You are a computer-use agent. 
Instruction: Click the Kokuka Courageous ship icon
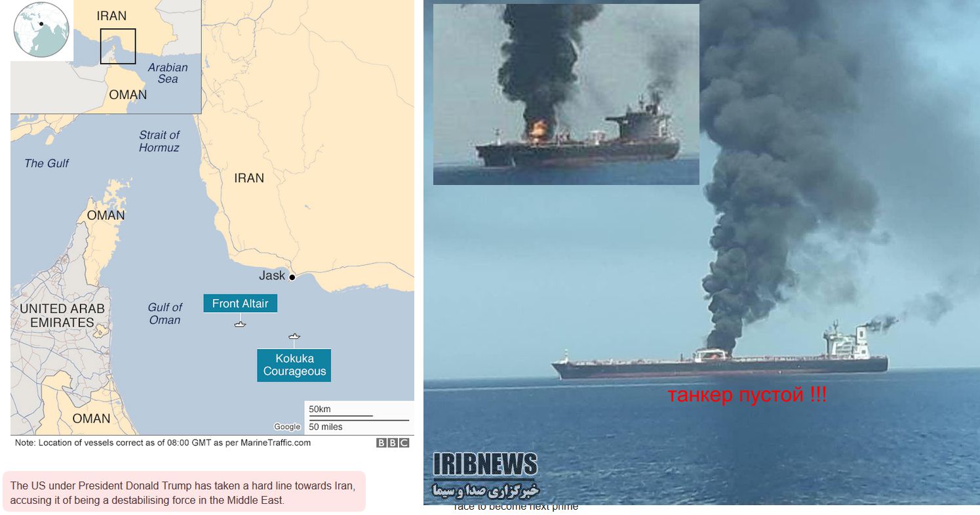[294, 337]
